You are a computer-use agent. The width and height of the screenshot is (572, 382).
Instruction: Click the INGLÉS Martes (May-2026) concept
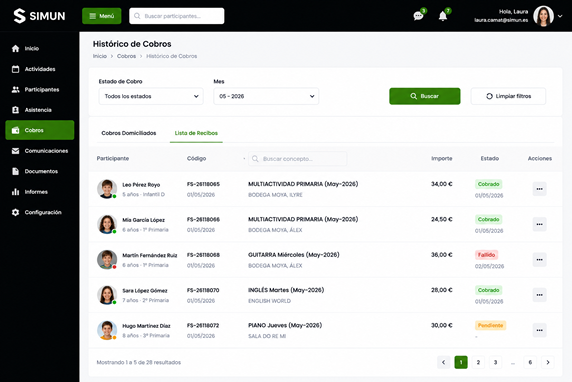tap(286, 290)
